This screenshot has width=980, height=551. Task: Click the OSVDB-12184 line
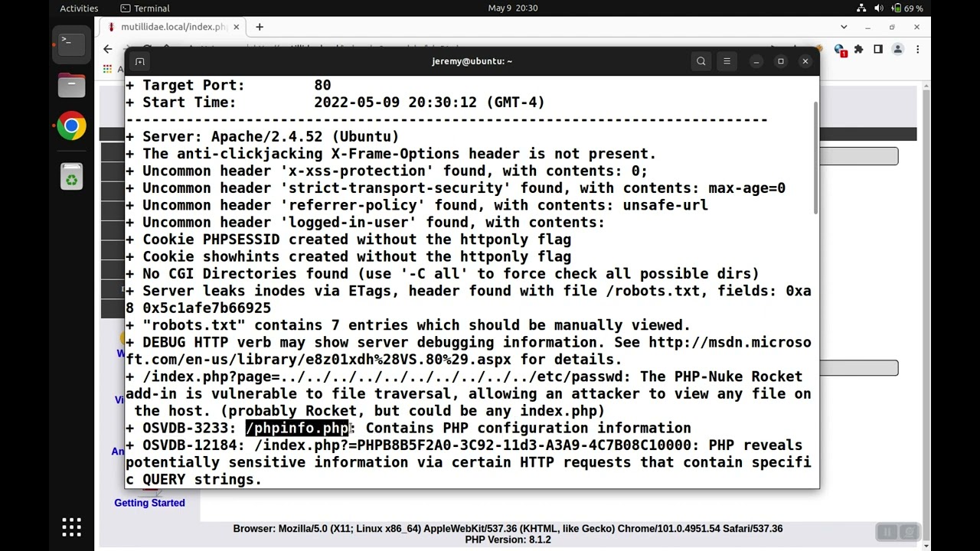[469, 462]
